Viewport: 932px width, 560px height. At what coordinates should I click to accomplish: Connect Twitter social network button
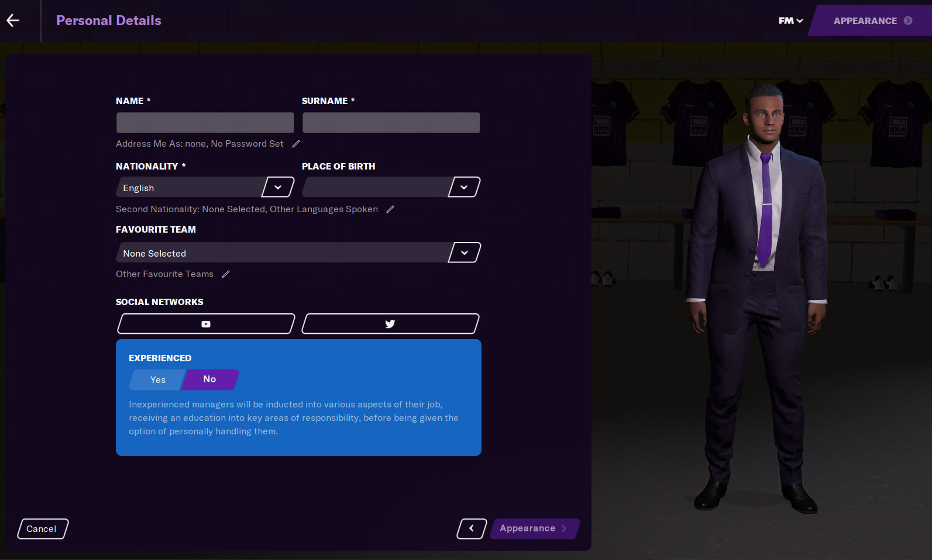pos(390,324)
